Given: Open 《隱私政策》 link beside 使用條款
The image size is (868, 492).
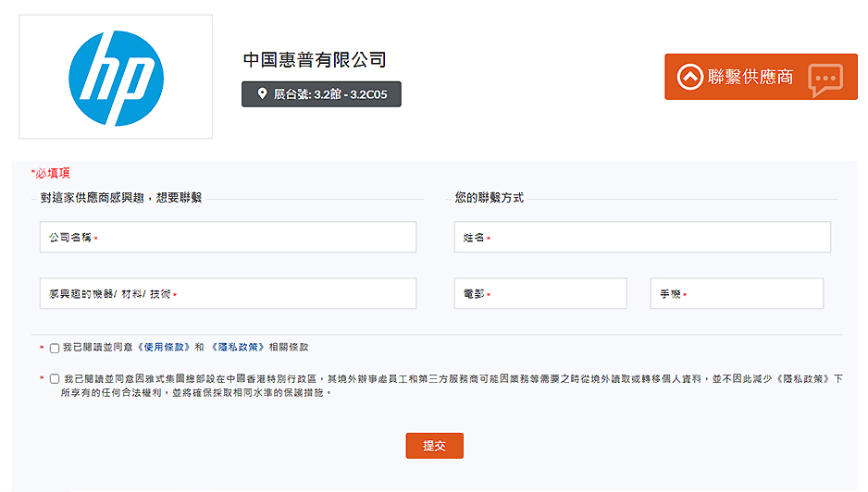Looking at the screenshot, I should 237,348.
